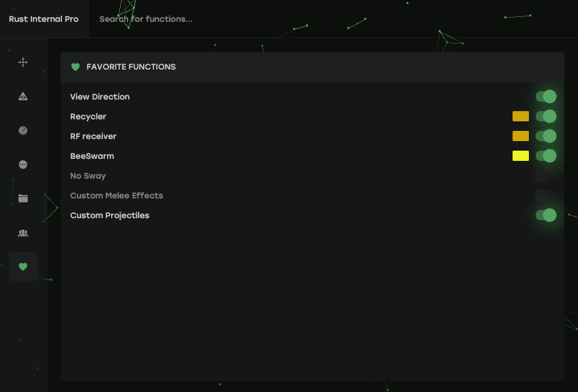Open the eye-triangle visuals section in sidebar

coord(23,96)
